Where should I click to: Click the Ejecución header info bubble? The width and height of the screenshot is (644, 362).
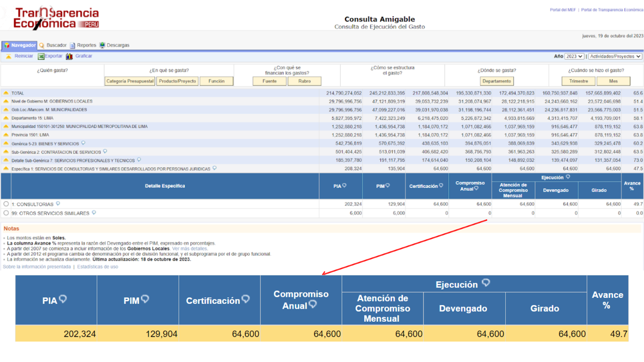(568, 177)
